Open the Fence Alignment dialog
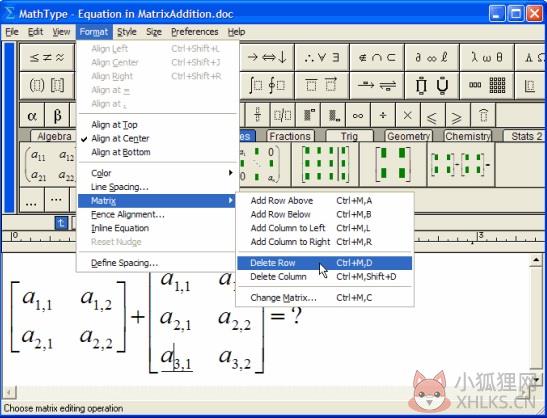The image size is (547, 418). (x=156, y=215)
